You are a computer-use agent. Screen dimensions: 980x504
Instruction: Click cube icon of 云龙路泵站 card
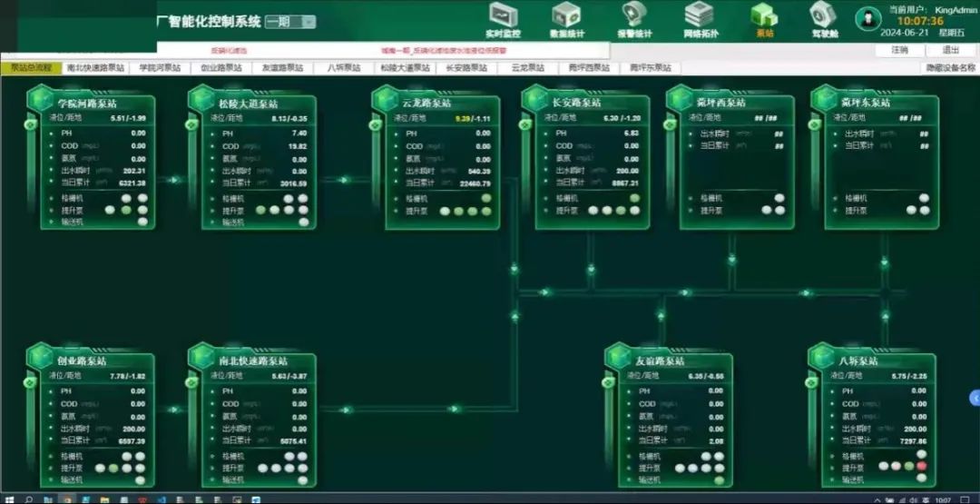[386, 99]
